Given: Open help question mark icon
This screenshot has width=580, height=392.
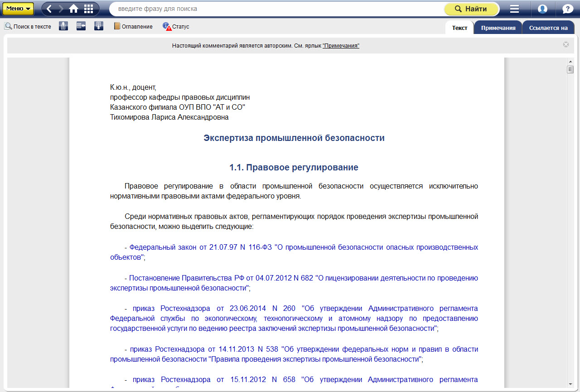Looking at the screenshot, I should click(568, 9).
